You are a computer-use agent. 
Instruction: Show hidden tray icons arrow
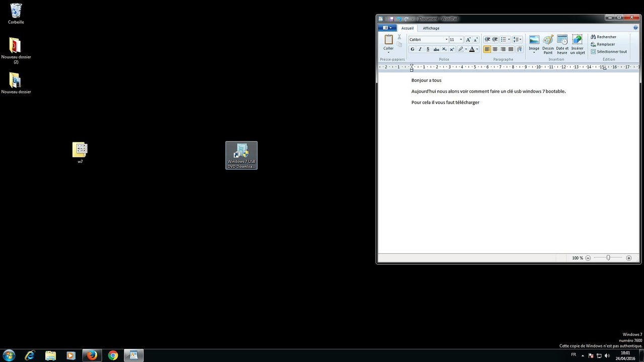583,355
